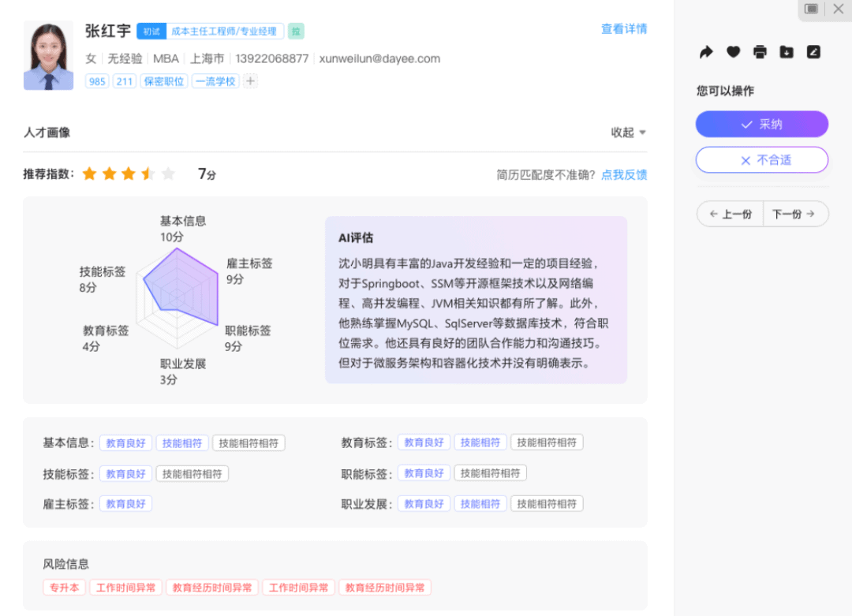Click the green badge beside job title
852x616 pixels.
point(296,32)
